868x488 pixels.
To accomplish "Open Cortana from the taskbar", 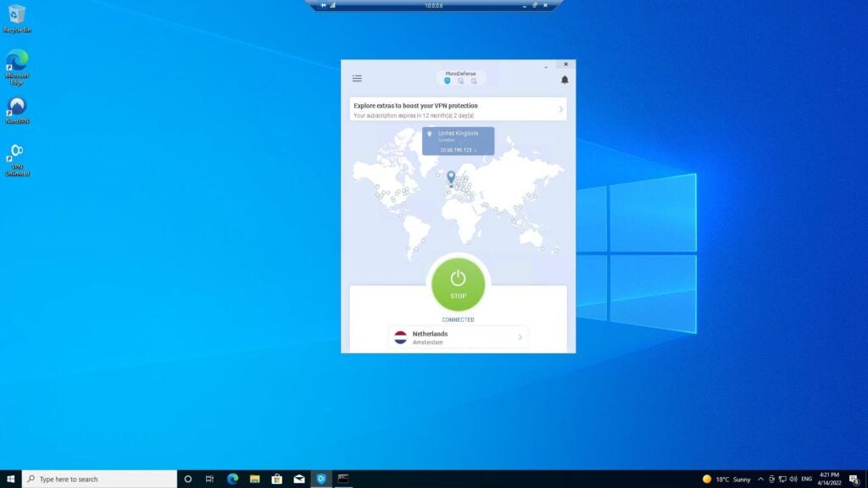I will [x=187, y=480].
